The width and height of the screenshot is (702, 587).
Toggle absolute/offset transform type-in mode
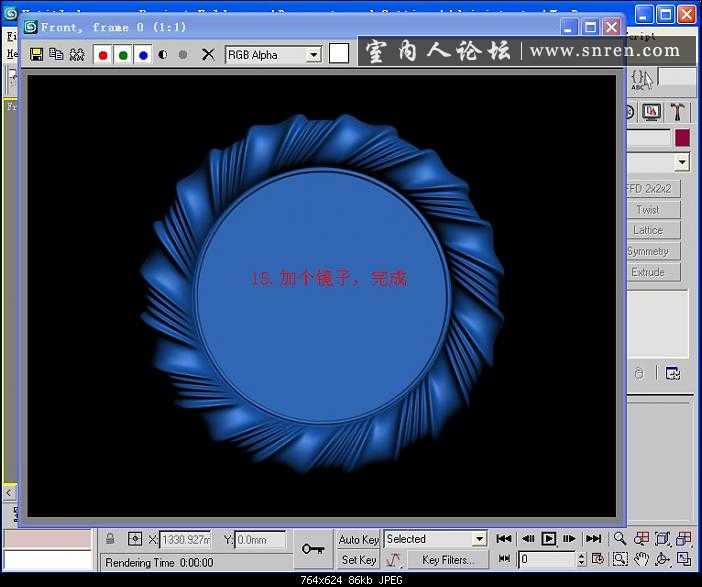pyautogui.click(x=135, y=539)
